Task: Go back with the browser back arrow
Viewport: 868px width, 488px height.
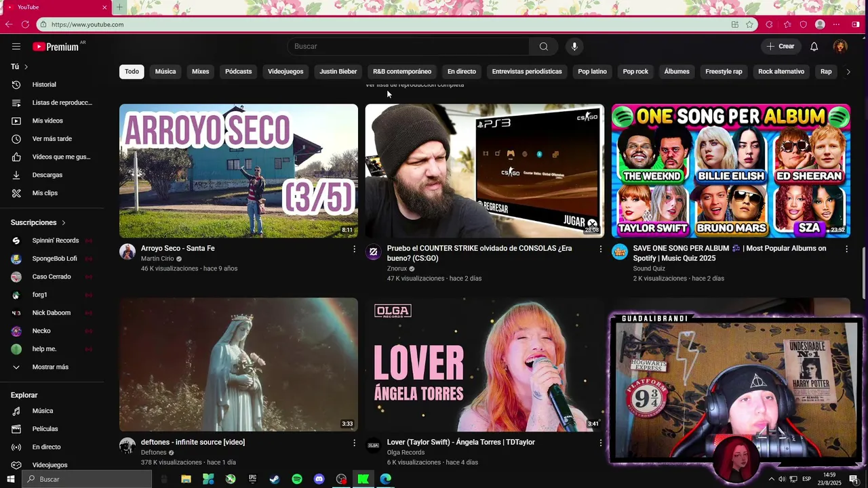Action: pos(9,24)
